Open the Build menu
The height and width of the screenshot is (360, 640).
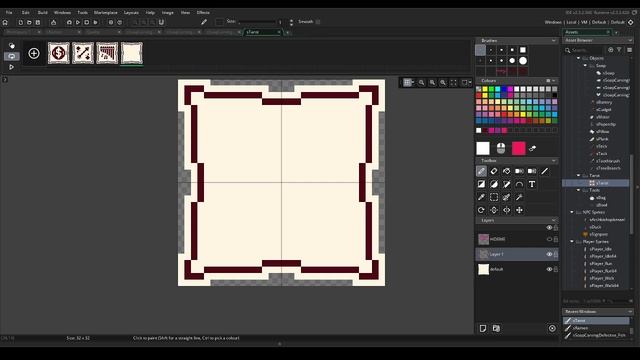(42, 13)
